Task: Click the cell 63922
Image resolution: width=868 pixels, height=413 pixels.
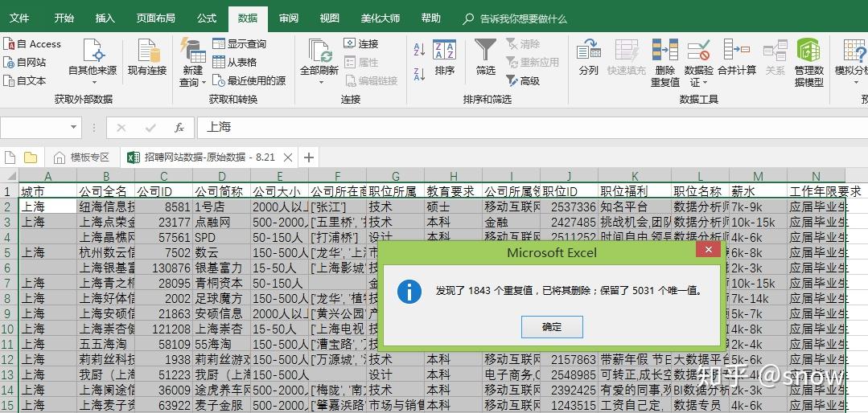Action: [x=164, y=405]
